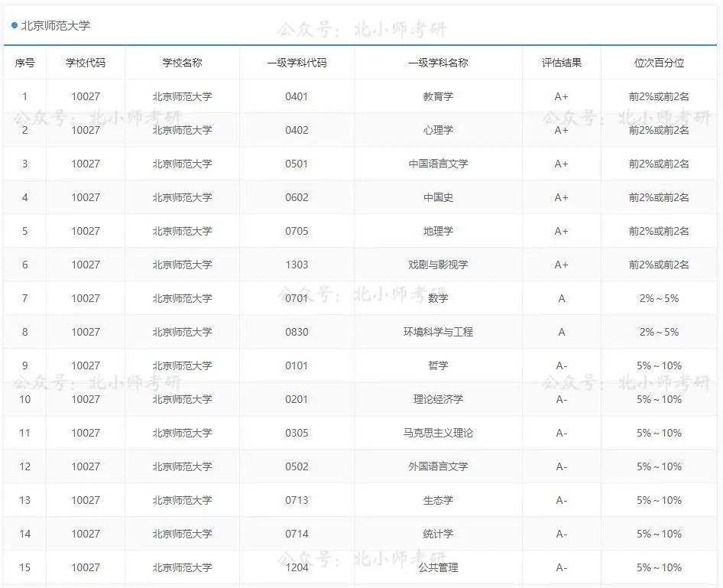This screenshot has height=588, width=723.
Task: Click subject code 0401
Action: (297, 96)
